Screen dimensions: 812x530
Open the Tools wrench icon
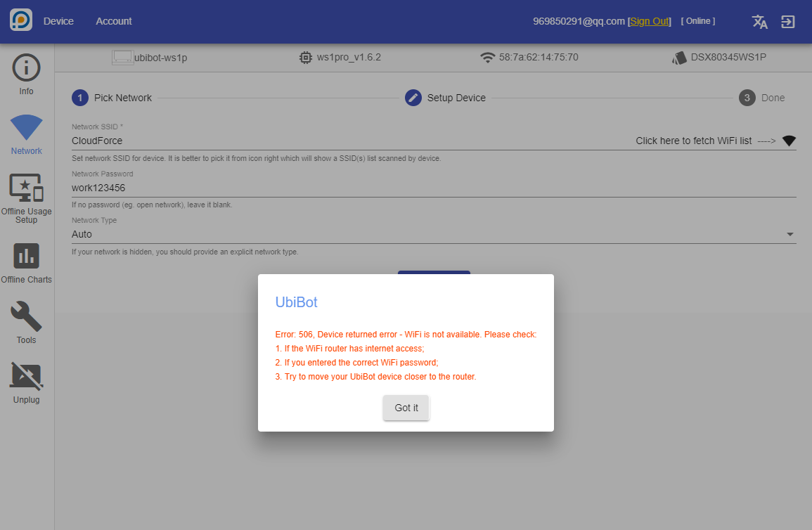pos(26,316)
